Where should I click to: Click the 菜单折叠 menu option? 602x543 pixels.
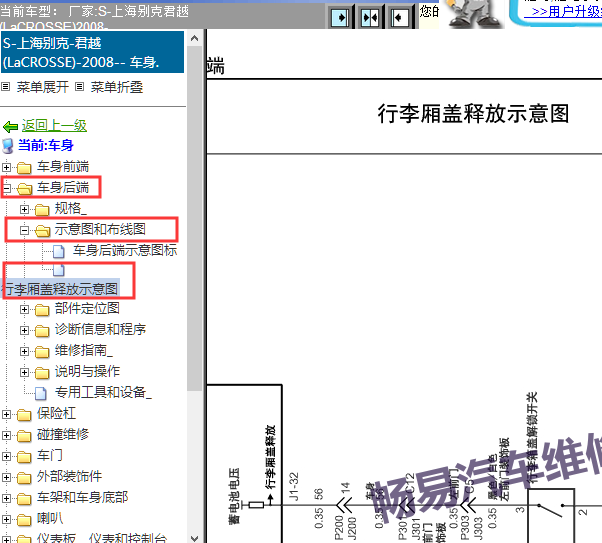tap(116, 87)
